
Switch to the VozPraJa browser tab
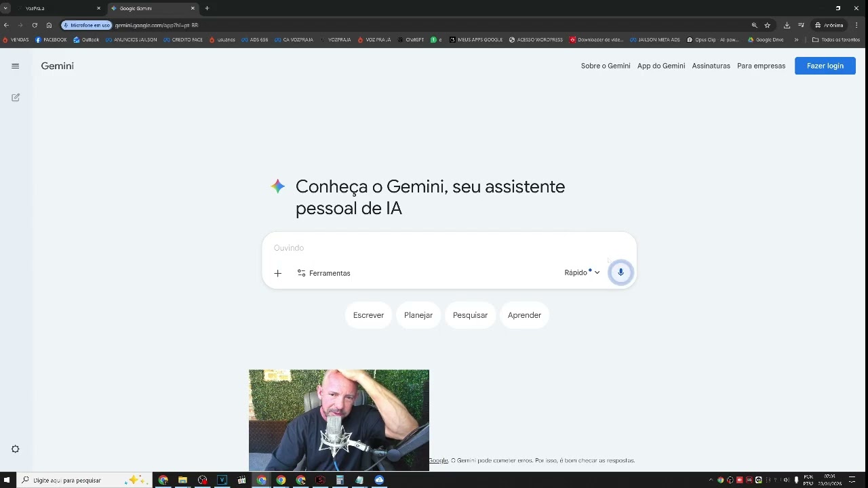pyautogui.click(x=54, y=8)
